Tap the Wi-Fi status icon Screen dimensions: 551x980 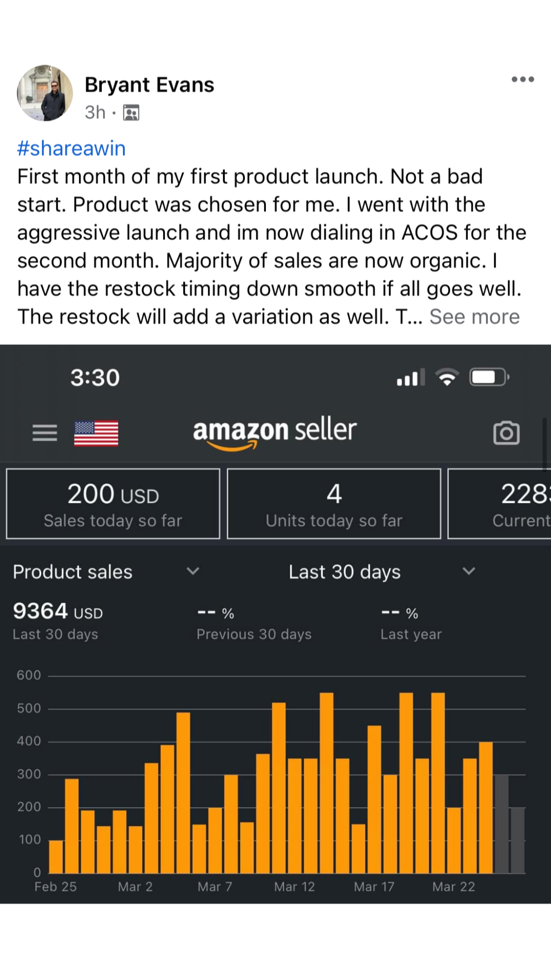pos(447,377)
